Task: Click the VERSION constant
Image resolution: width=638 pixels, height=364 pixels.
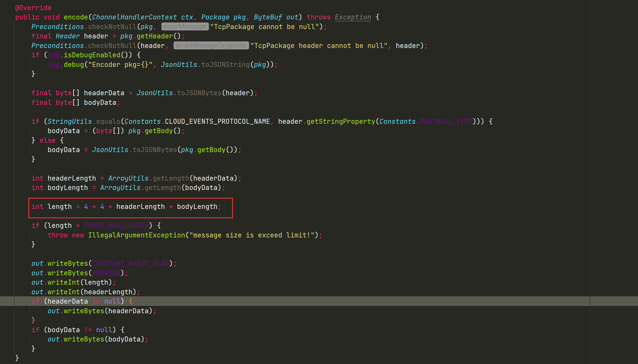Action: pyautogui.click(x=106, y=273)
